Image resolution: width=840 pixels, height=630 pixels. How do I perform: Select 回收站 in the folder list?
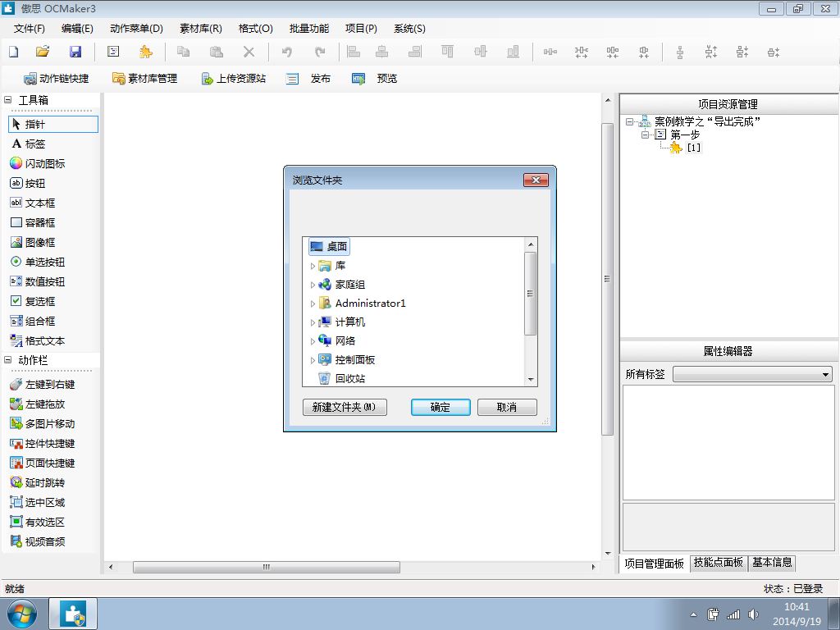pos(342,378)
